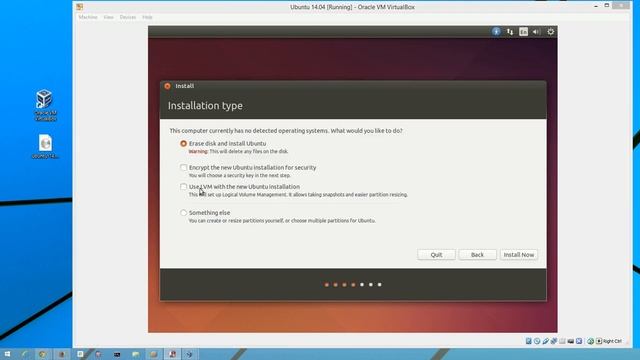Click the host key capture arrow icon
The height and width of the screenshot is (360, 640).
click(x=599, y=341)
